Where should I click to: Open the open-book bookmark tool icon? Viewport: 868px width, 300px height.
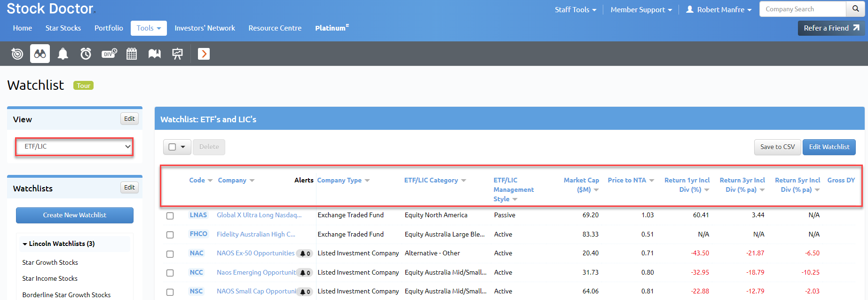155,54
